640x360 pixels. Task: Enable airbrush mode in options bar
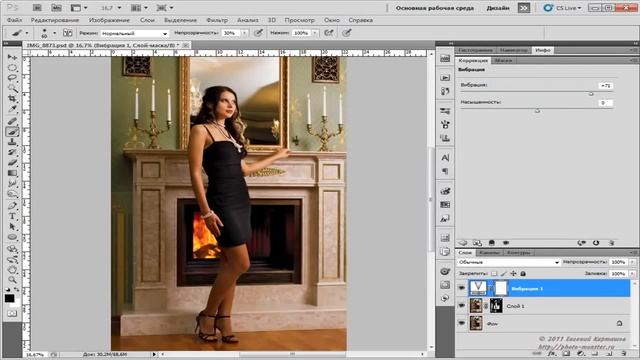[329, 33]
